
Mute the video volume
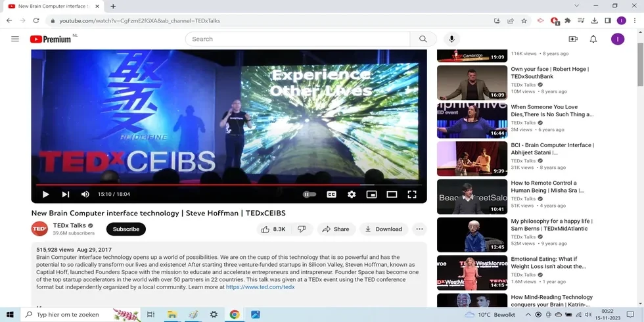click(85, 195)
